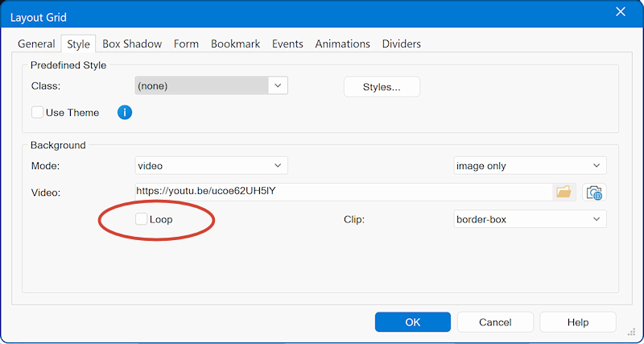644x344 pixels.
Task: Open the Form tab
Action: coord(186,44)
